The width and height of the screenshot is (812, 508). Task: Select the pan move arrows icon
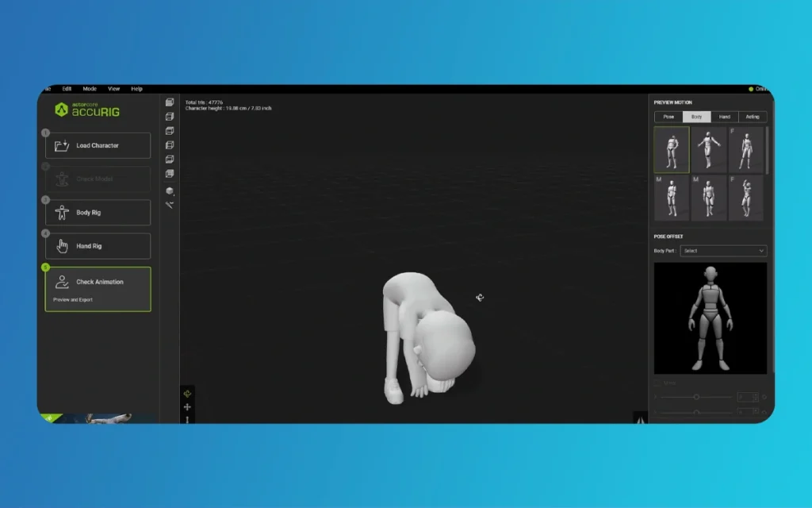tap(187, 407)
